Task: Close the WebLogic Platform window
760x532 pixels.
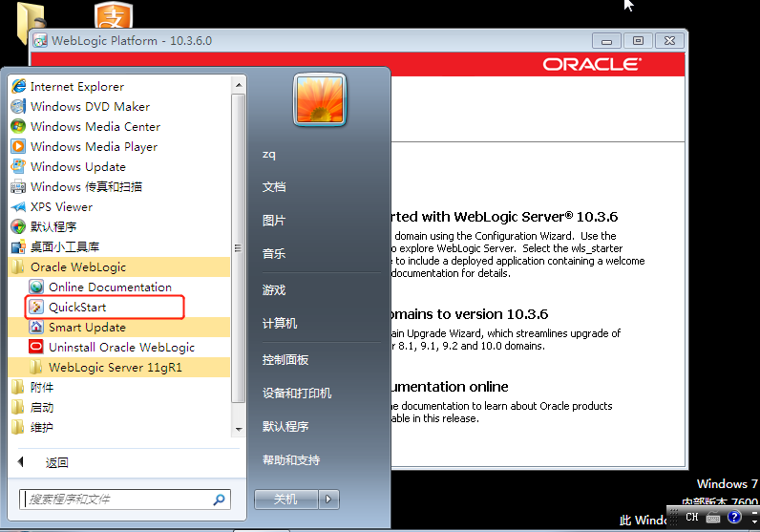Action: point(669,41)
